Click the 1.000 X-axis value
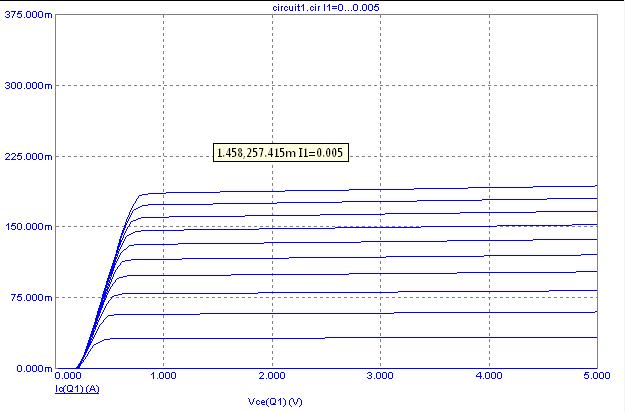This screenshot has height=412, width=625. [x=163, y=376]
